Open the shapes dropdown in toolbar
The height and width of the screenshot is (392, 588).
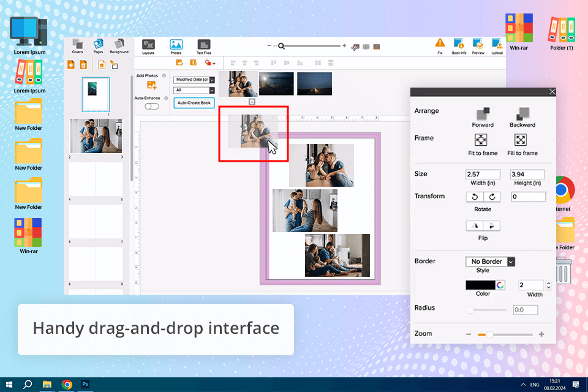click(210, 63)
